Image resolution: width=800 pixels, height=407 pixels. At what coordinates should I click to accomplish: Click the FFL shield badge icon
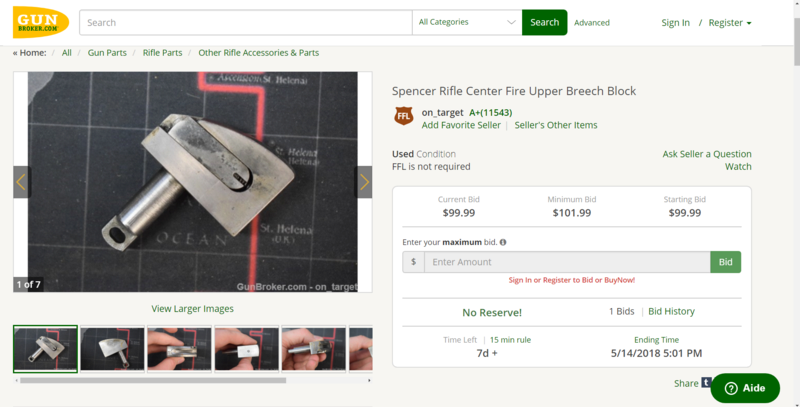click(404, 116)
